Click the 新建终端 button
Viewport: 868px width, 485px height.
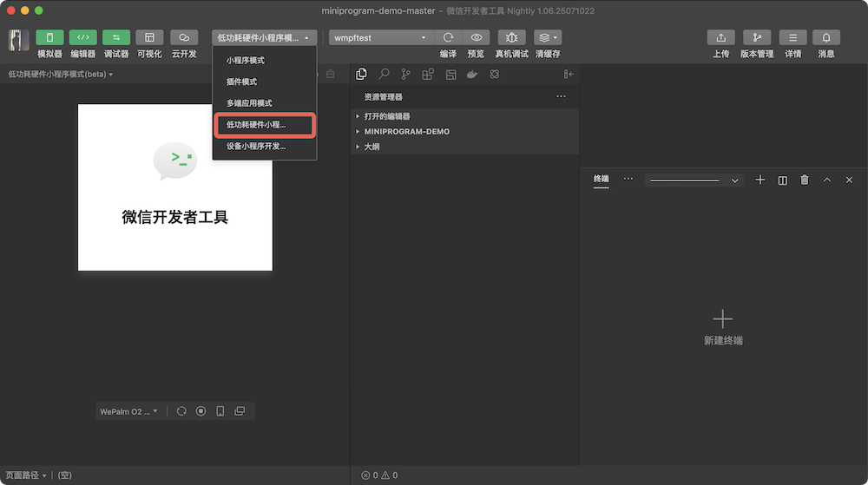coord(722,327)
